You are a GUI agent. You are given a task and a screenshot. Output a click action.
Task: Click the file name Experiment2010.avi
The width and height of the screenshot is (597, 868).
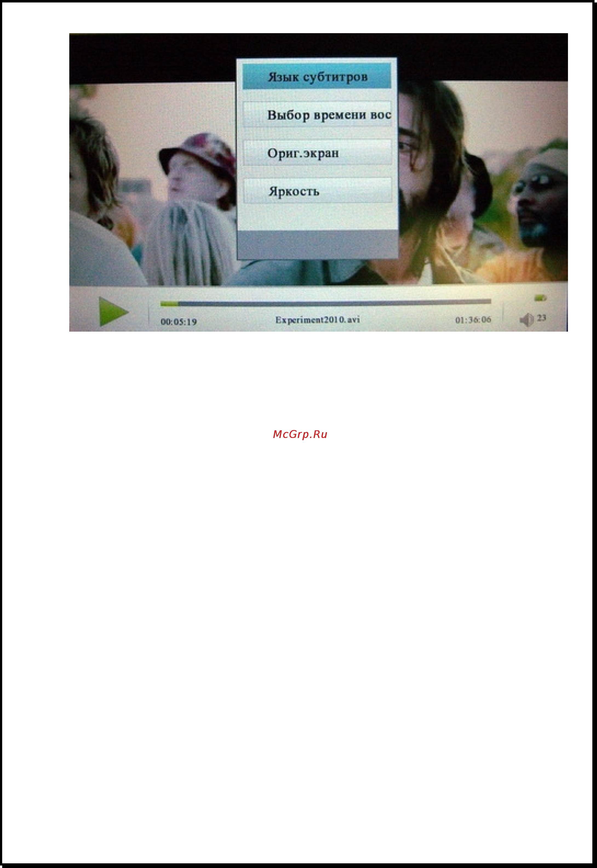(x=318, y=320)
